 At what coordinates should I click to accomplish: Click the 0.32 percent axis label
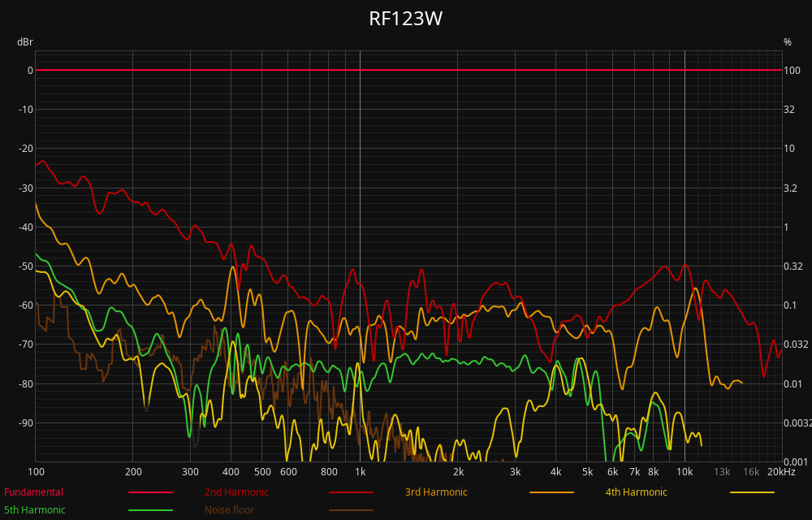coord(793,266)
